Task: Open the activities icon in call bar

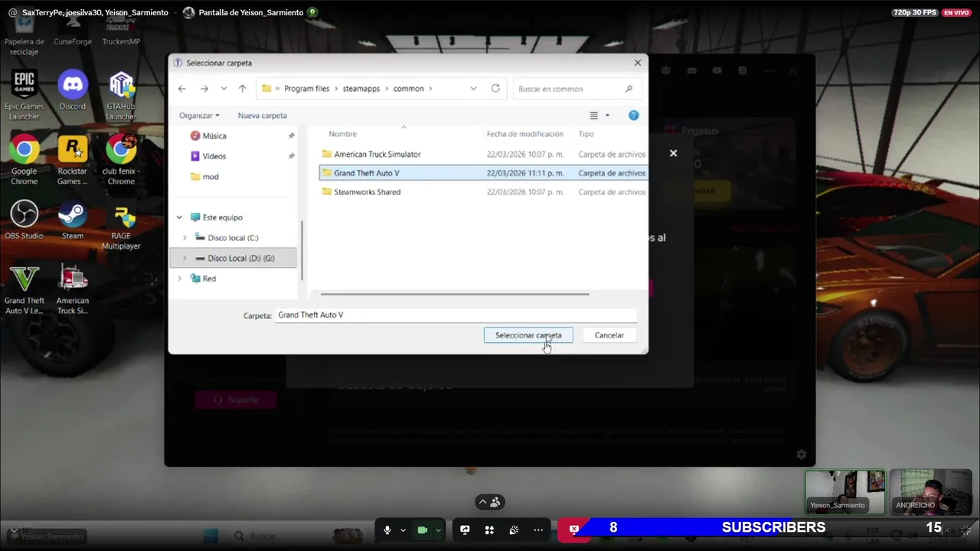Action: pos(489,530)
